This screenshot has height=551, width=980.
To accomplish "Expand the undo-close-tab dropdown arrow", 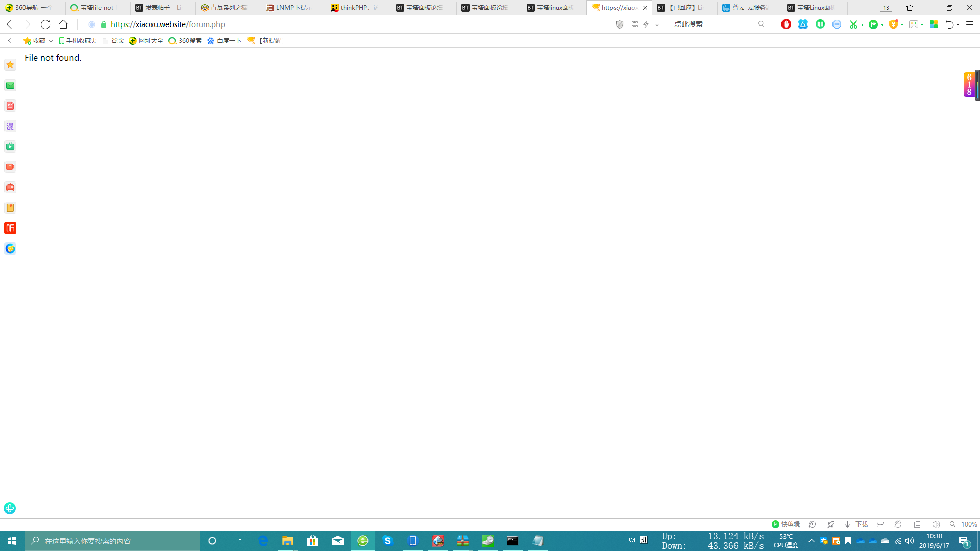I will [958, 24].
